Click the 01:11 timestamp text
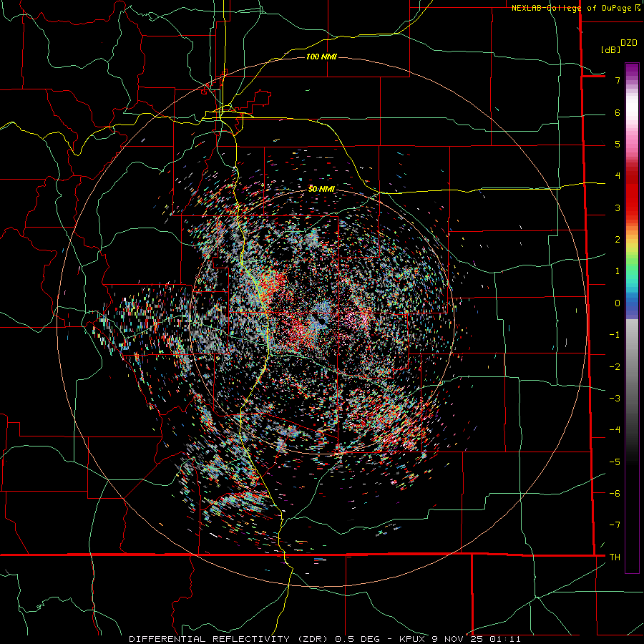644x644 pixels. tap(505, 639)
